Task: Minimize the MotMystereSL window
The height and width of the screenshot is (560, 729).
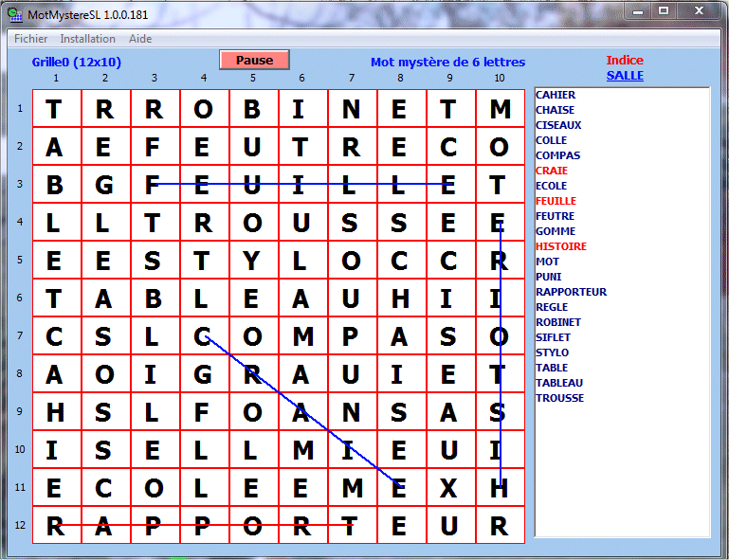Action: coord(638,11)
